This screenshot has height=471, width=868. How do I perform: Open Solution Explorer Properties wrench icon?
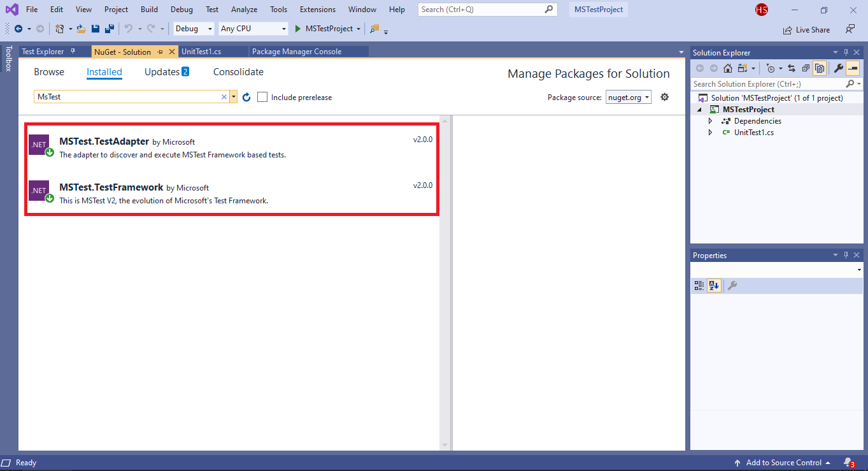(x=839, y=68)
